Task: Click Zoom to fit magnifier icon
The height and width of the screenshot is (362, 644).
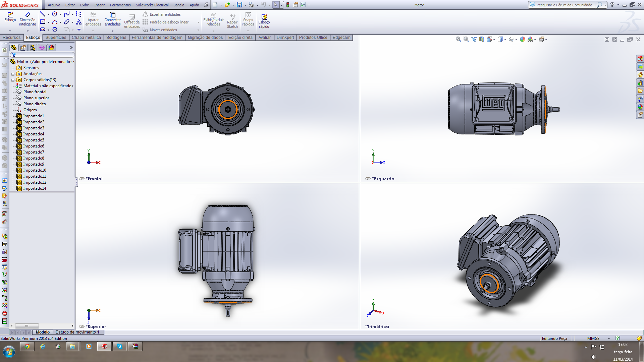Action: 458,40
